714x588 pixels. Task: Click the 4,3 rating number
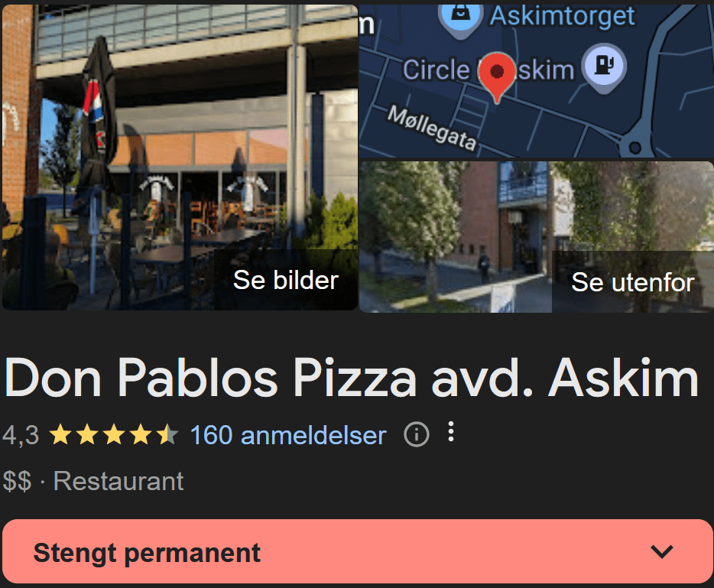[21, 435]
